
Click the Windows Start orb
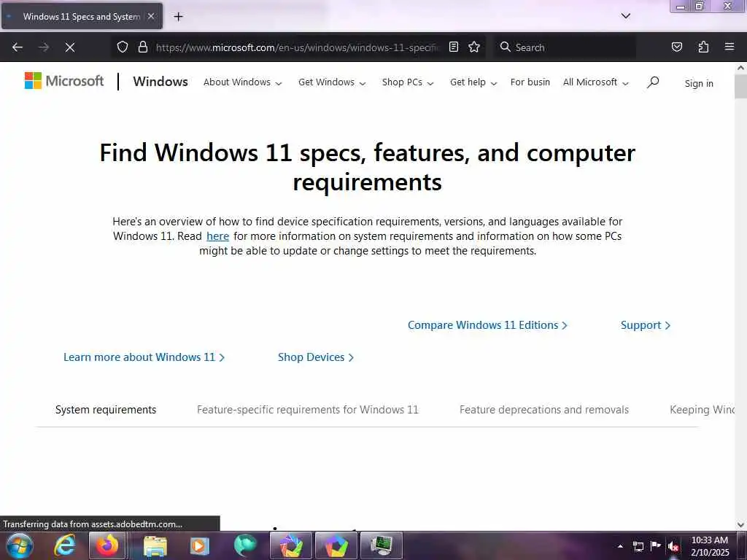point(20,545)
